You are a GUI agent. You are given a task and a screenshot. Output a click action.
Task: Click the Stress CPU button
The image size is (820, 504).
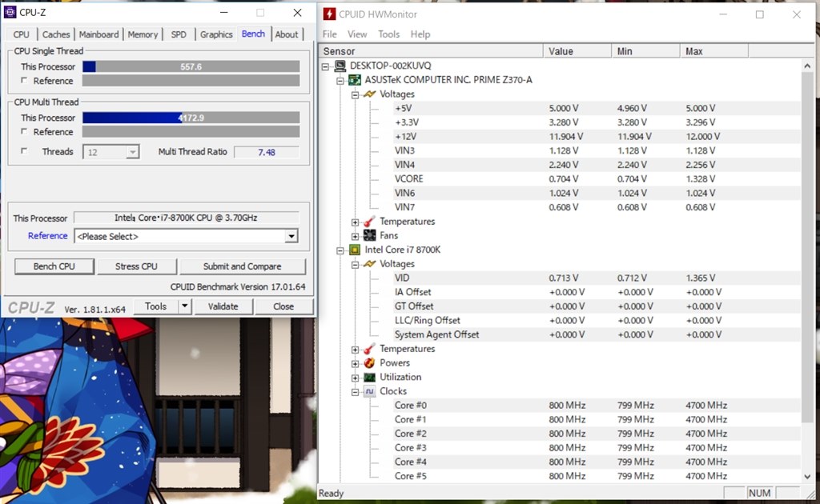[x=136, y=266]
